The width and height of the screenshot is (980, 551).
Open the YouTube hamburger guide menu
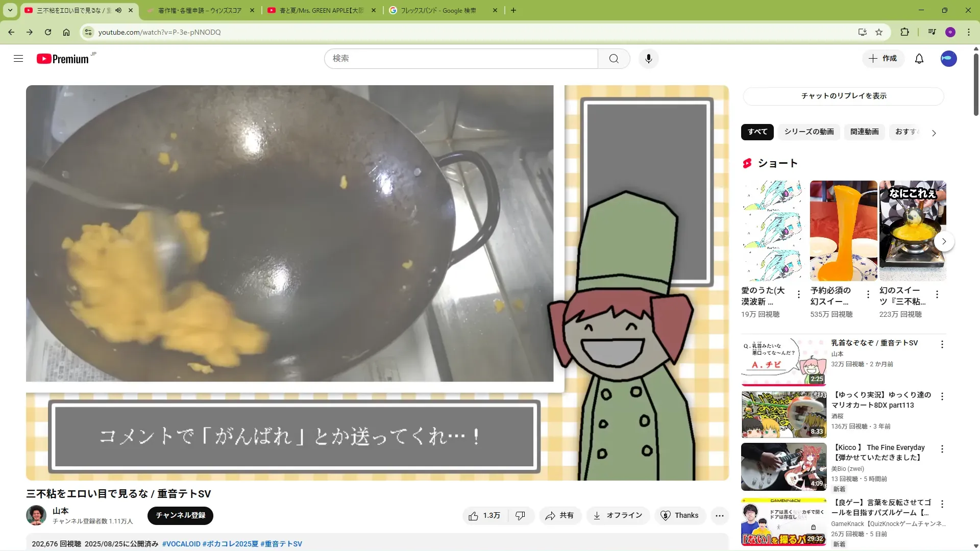[18, 59]
